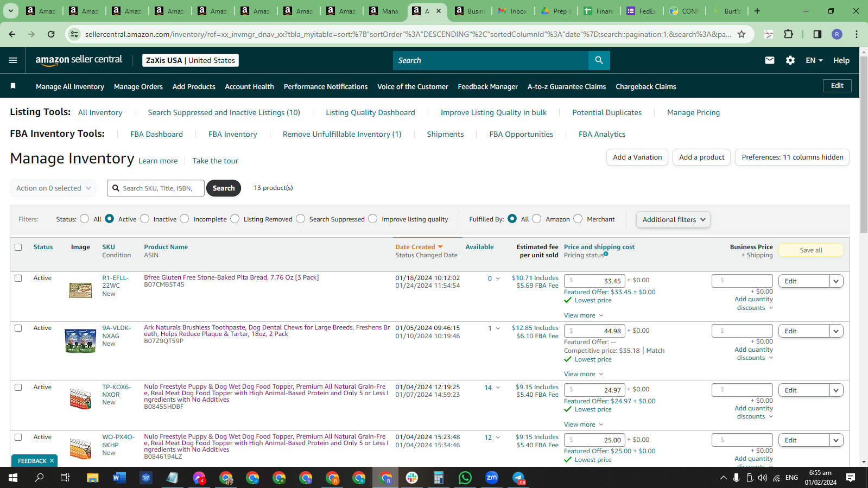Bookmark this page with the star icon

click(742, 34)
